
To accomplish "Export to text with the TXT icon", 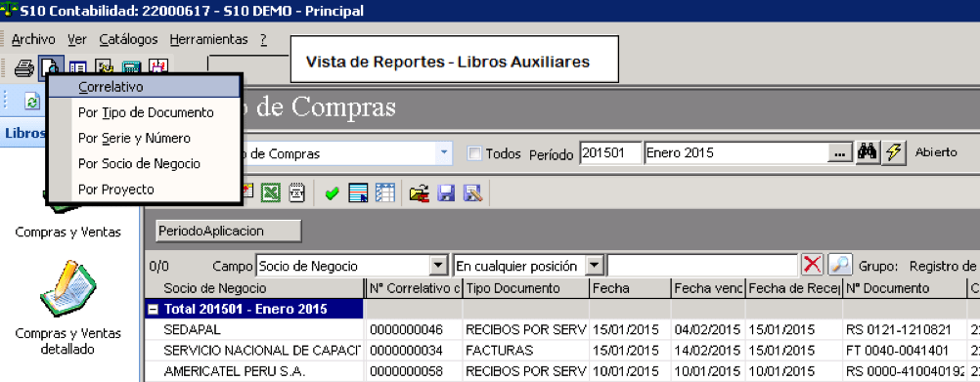I will [297, 192].
